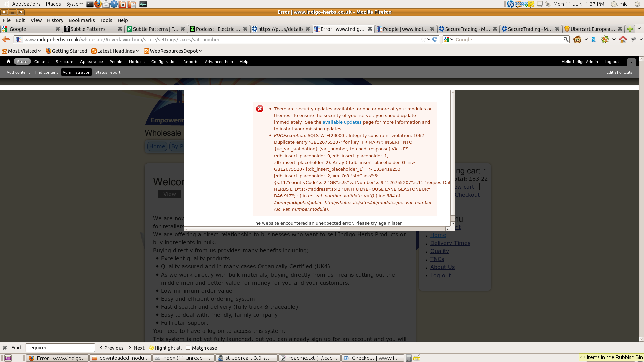Click inside the Find input field
The image size is (644, 362).
pyautogui.click(x=60, y=348)
